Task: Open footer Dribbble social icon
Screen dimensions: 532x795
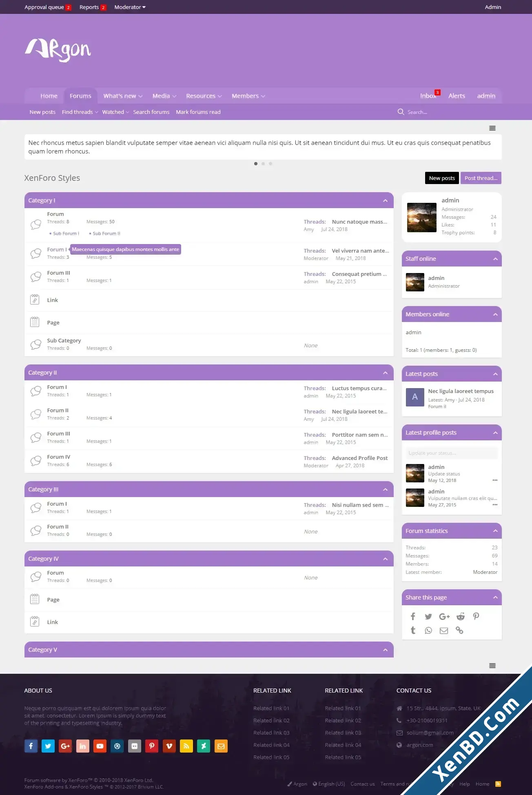Action: pyautogui.click(x=117, y=746)
